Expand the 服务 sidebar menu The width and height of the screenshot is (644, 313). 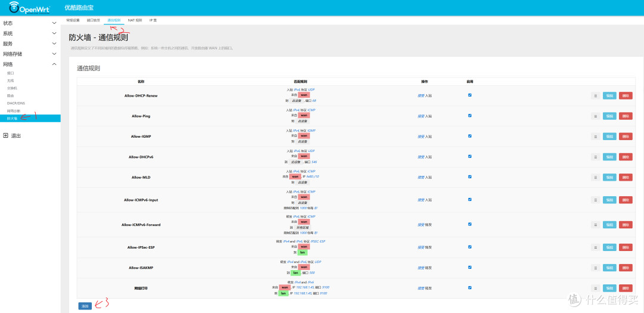pyautogui.click(x=30, y=44)
